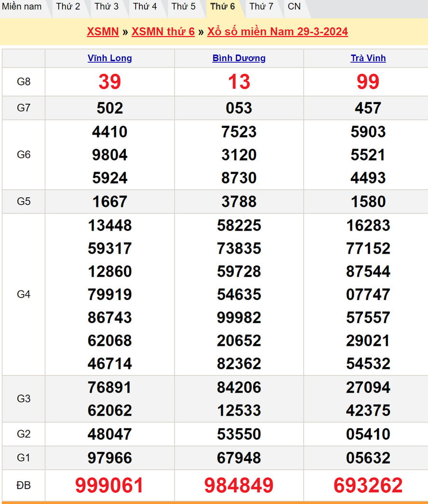Open the XSMN thứ 6 link
This screenshot has width=428, height=504.
[163, 32]
